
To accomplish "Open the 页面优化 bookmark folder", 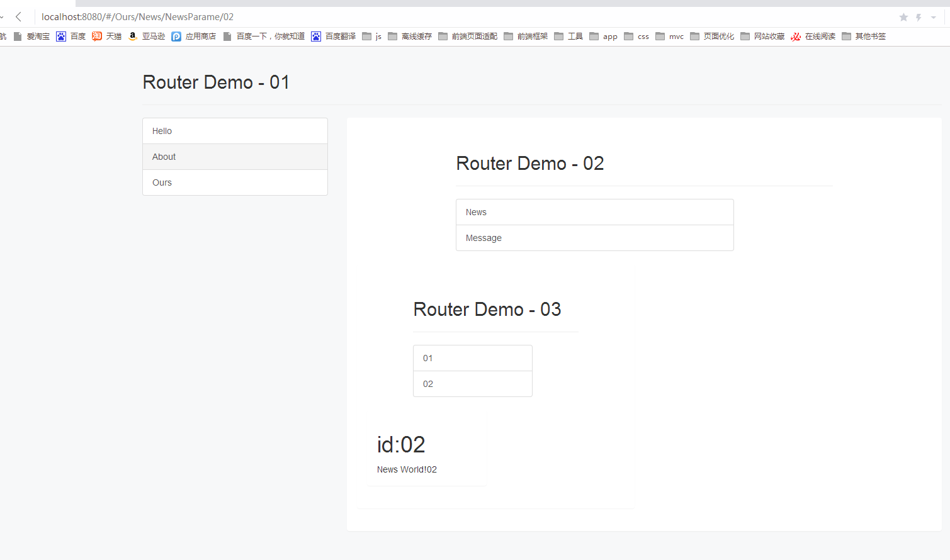I will [x=712, y=36].
